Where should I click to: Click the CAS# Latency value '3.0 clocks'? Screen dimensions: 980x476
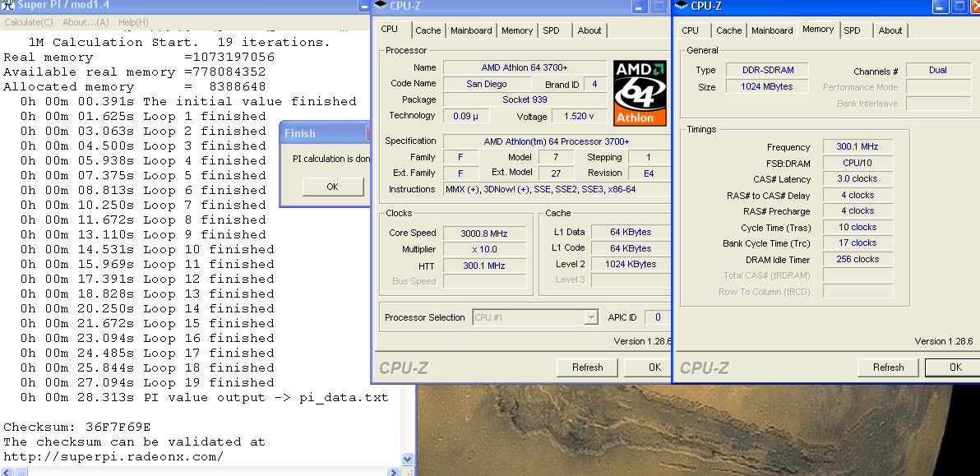tap(857, 178)
